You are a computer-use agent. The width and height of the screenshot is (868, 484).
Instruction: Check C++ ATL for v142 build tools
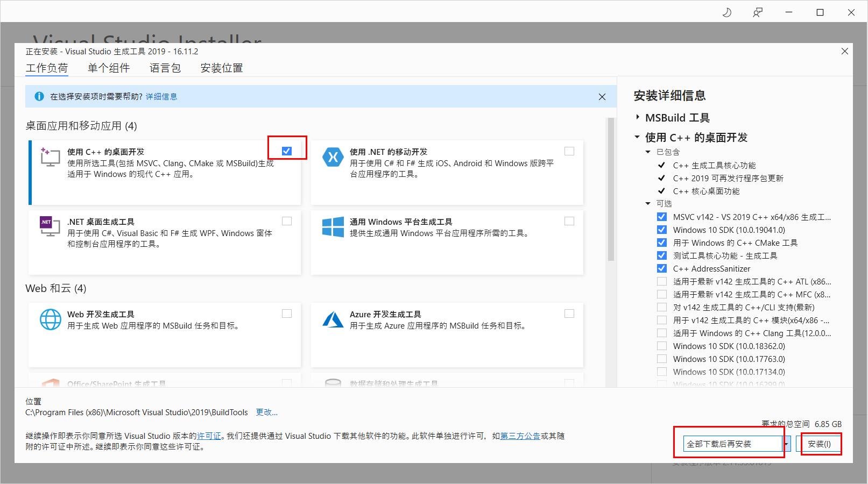click(662, 281)
